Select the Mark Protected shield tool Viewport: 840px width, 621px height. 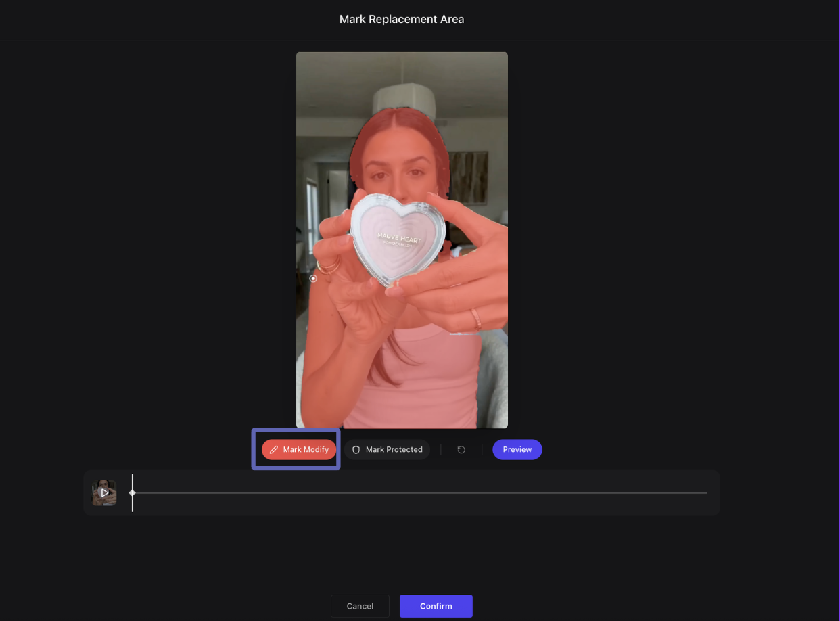[x=387, y=449]
